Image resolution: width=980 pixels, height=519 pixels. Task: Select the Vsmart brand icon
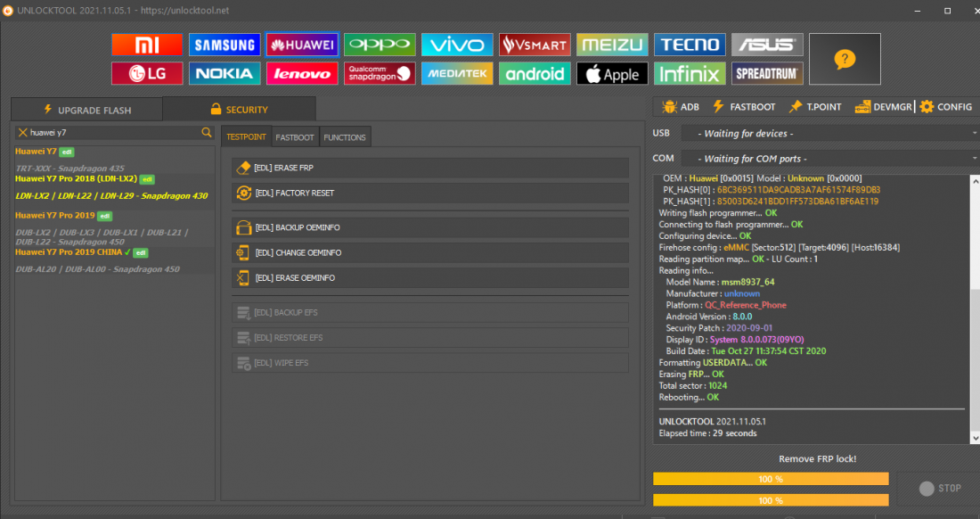pyautogui.click(x=535, y=45)
